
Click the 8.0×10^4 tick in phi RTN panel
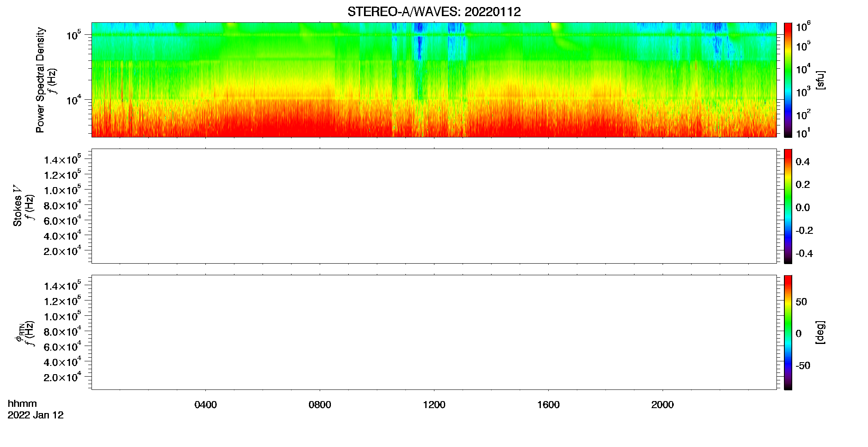[63, 331]
